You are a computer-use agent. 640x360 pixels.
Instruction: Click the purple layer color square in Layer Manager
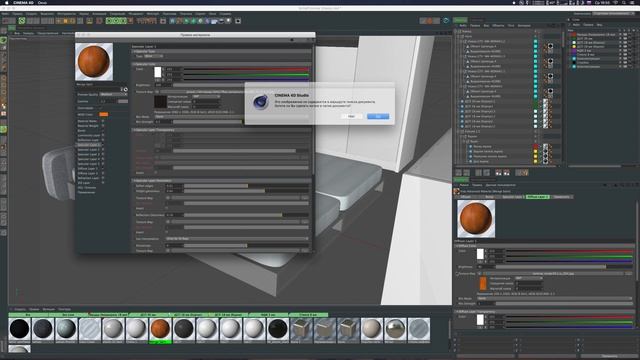point(574,51)
